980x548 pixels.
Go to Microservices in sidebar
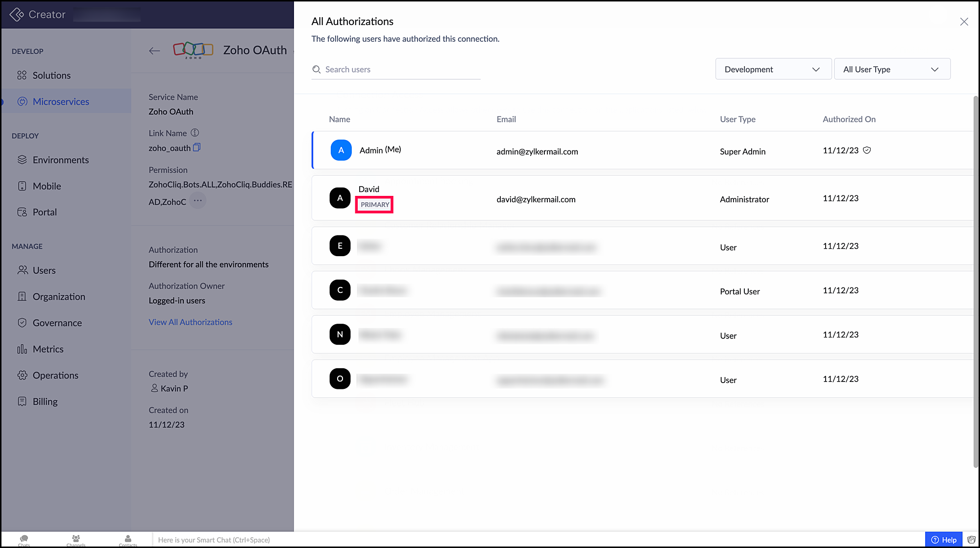(61, 102)
